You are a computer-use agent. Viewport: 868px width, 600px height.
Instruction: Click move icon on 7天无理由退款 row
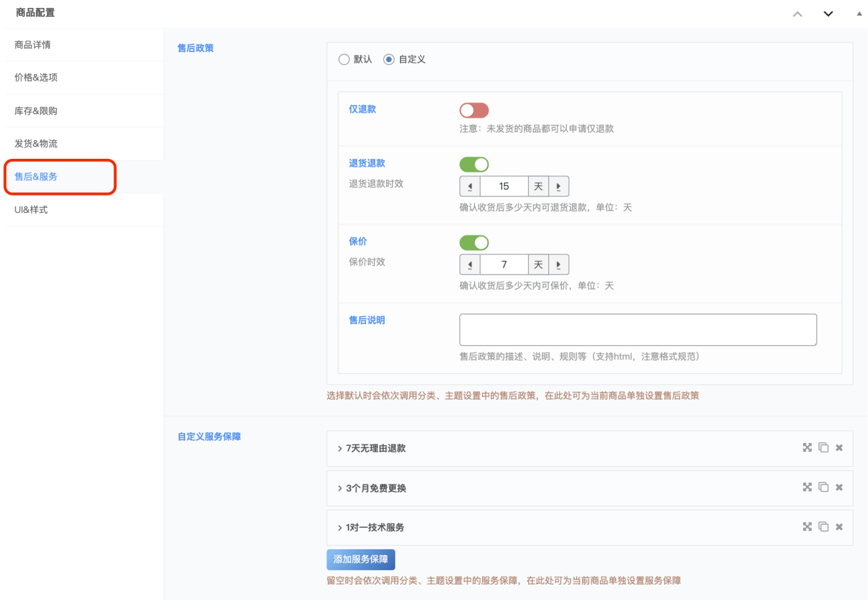(x=807, y=448)
